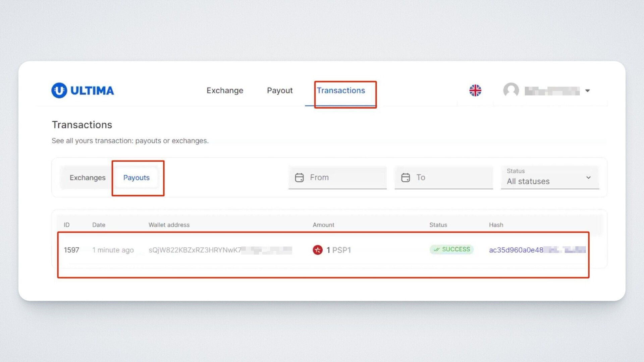Image resolution: width=644 pixels, height=362 pixels.
Task: Open the Payout page
Action: (x=280, y=90)
